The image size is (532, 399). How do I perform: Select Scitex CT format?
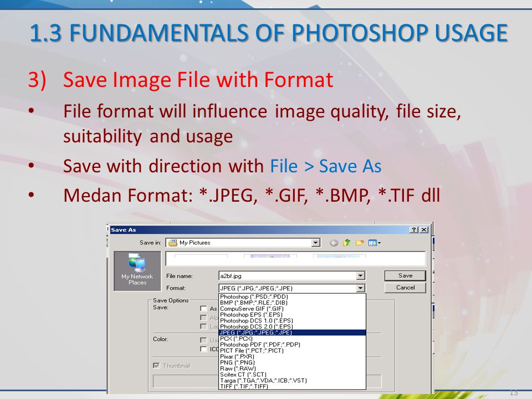point(292,375)
